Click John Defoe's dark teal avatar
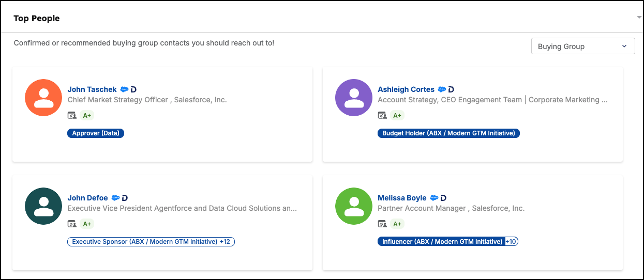 [x=43, y=206]
